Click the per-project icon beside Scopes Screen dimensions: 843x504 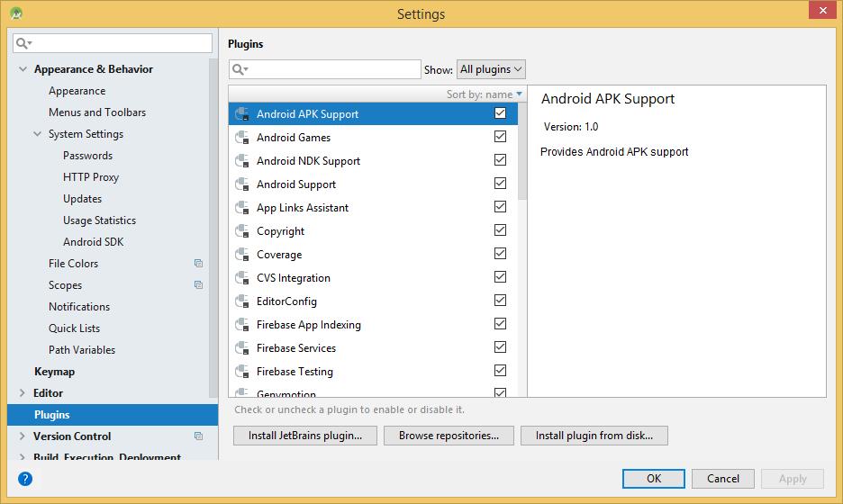(198, 284)
